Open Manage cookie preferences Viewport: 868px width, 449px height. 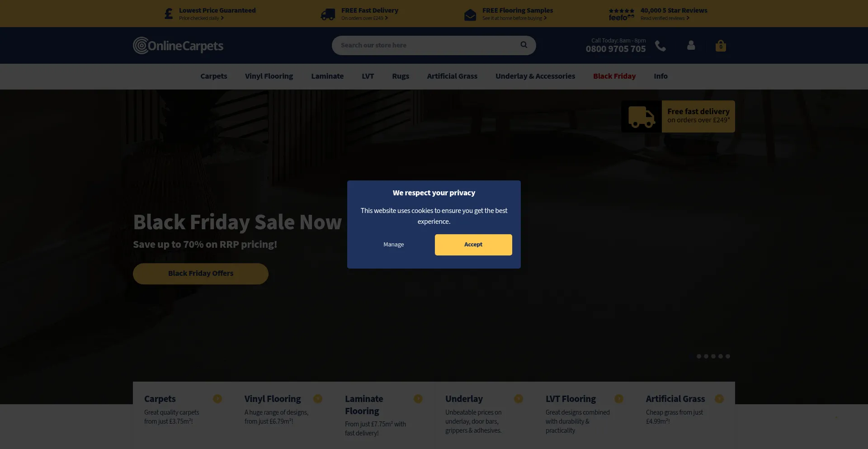pos(394,245)
